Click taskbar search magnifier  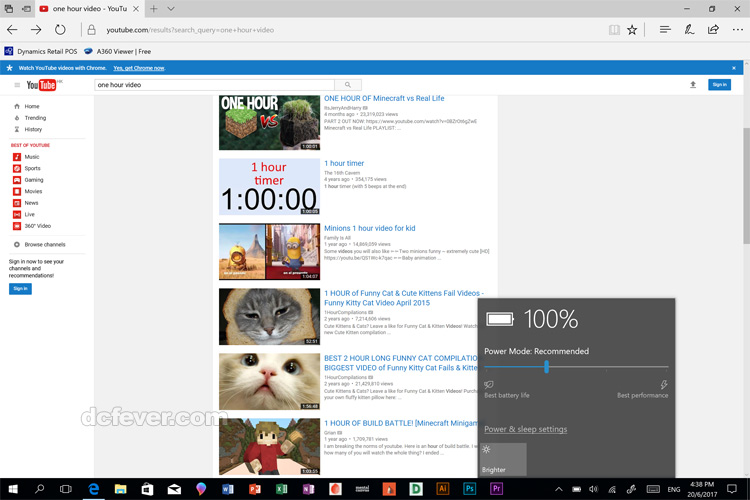[40, 489]
